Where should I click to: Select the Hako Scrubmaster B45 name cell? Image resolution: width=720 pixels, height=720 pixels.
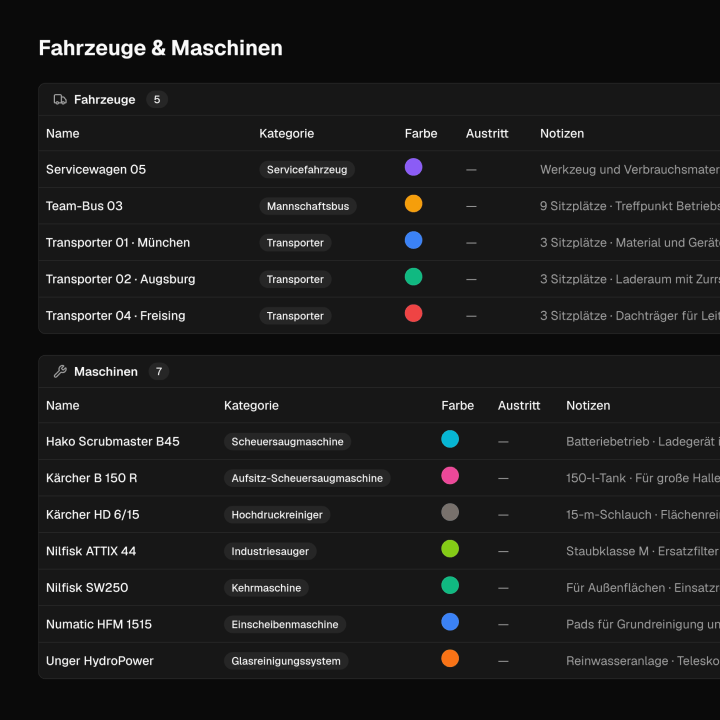point(112,441)
